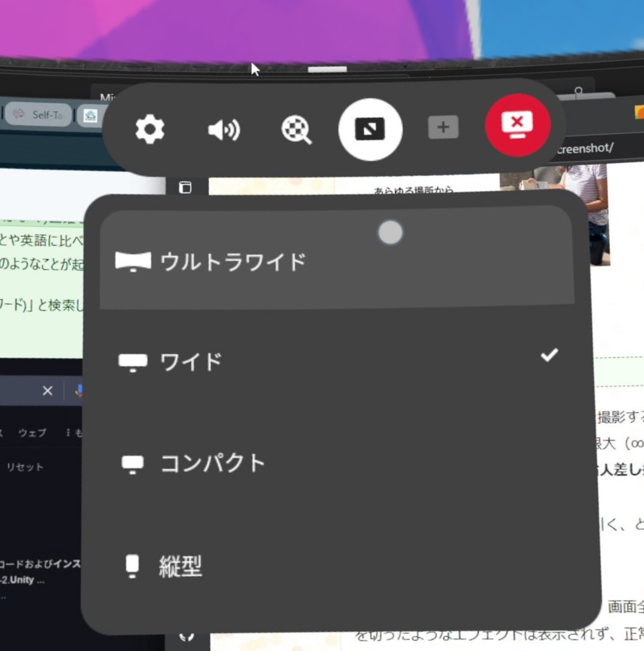Grab the menu drag handle circle
644x651 pixels.
point(390,232)
